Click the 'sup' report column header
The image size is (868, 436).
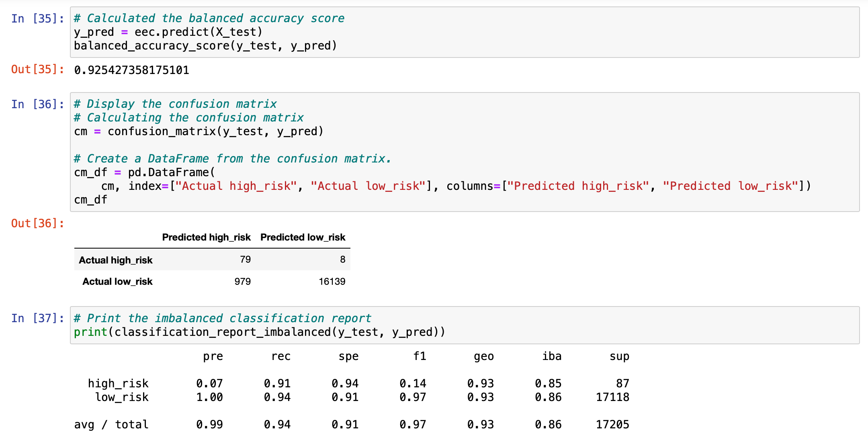pos(619,356)
